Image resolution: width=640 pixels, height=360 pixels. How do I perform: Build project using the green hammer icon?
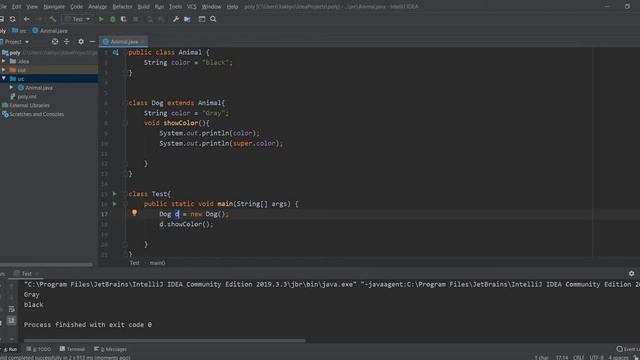(53, 19)
